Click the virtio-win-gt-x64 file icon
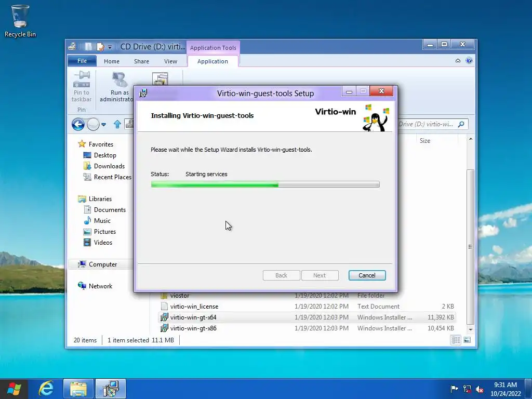Screen dimensions: 532x399 pyautogui.click(x=164, y=317)
